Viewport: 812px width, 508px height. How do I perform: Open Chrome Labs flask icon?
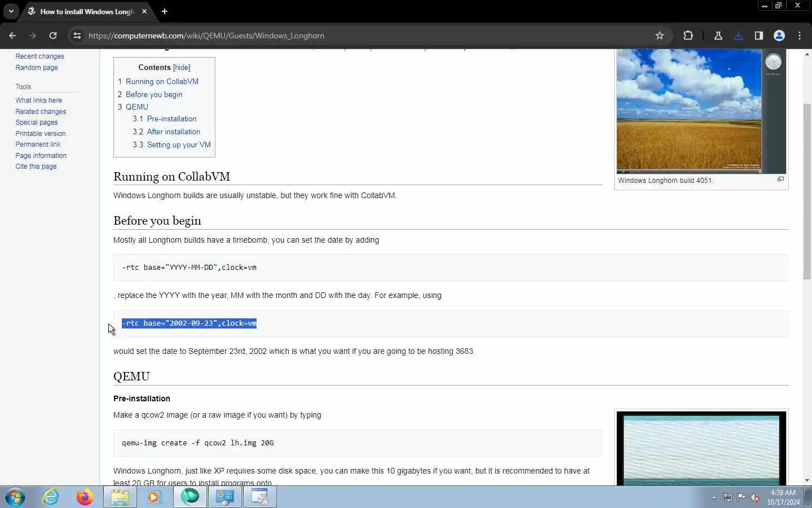click(718, 36)
